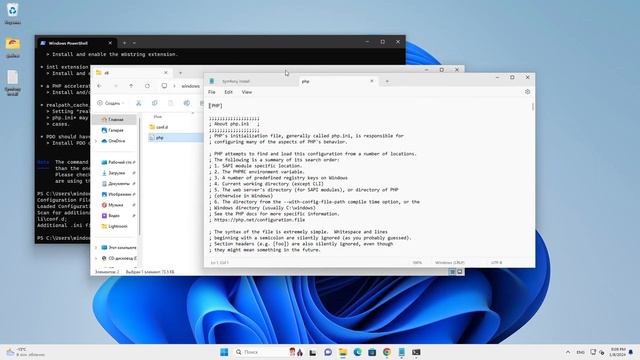
Task: Add a new File Explorer tab
Action: pyautogui.click(x=180, y=73)
